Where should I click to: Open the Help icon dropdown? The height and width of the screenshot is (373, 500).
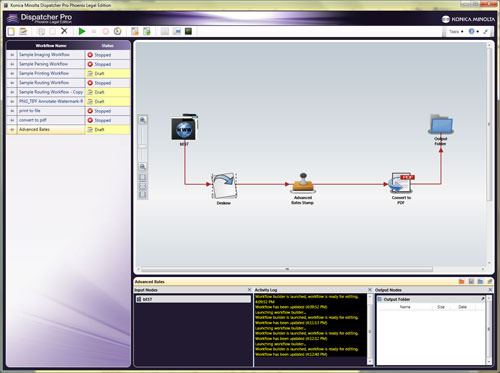pos(474,31)
